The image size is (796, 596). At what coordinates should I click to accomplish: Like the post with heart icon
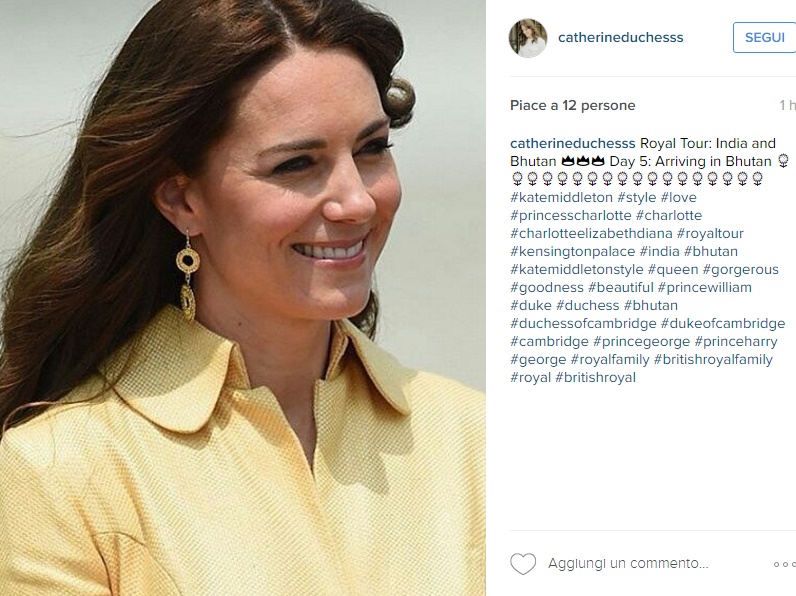coord(523,564)
